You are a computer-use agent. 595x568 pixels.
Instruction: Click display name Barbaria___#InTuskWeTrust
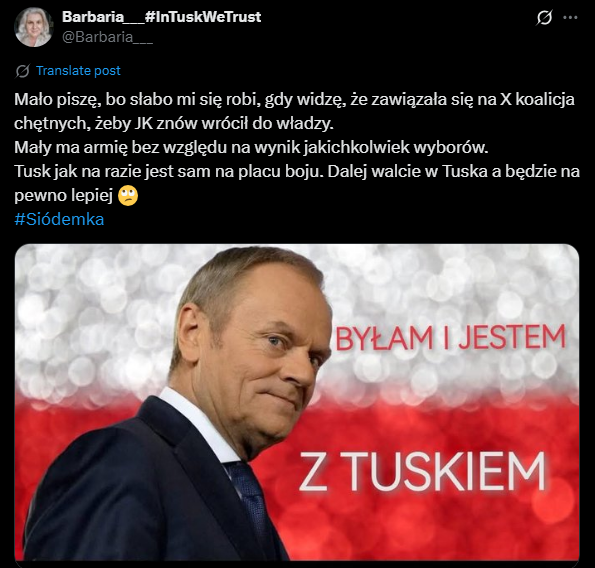pos(162,17)
